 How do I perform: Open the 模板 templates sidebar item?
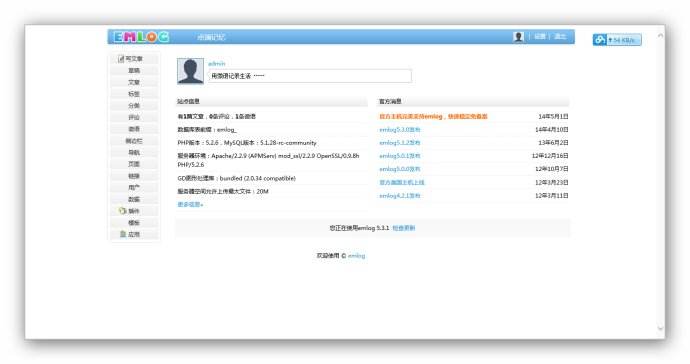click(134, 223)
